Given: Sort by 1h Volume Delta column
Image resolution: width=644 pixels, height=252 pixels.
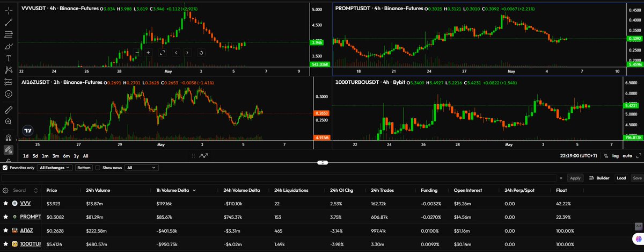Looking at the screenshot, I should (174, 190).
